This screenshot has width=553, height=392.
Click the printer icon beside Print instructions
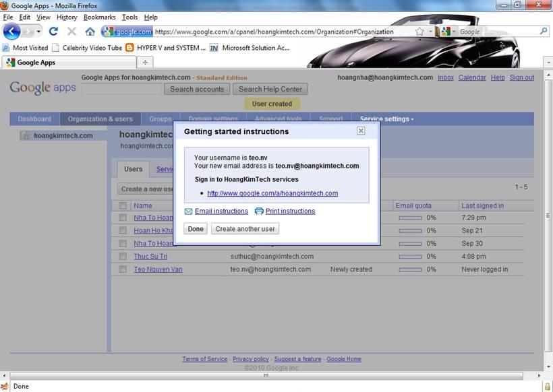pyautogui.click(x=259, y=211)
